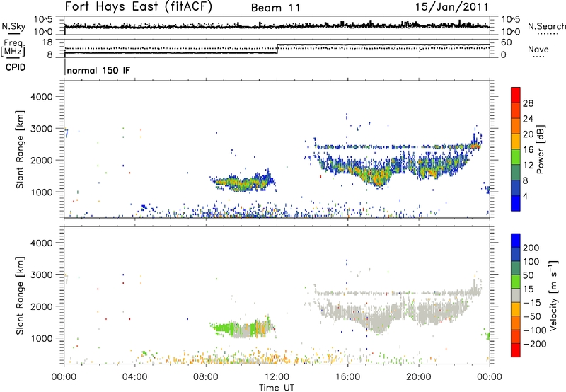Viewport: 566px width, 392px height.
Task: Pick the light green segment of velocity colorbar
Action: [x=516, y=282]
